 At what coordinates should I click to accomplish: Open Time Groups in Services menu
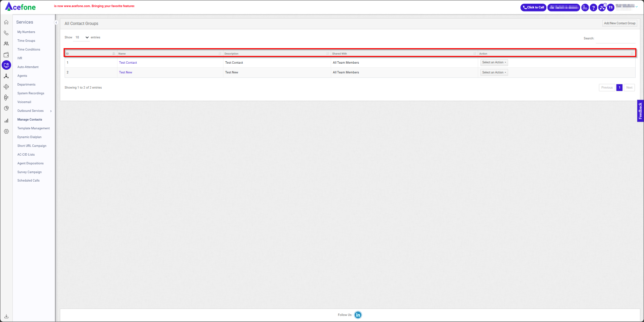click(26, 41)
